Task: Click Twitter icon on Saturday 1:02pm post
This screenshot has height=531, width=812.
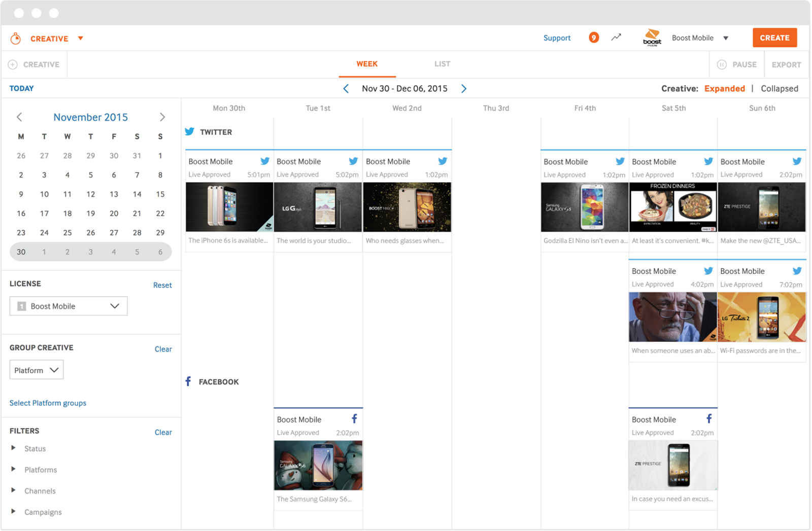Action: [708, 161]
